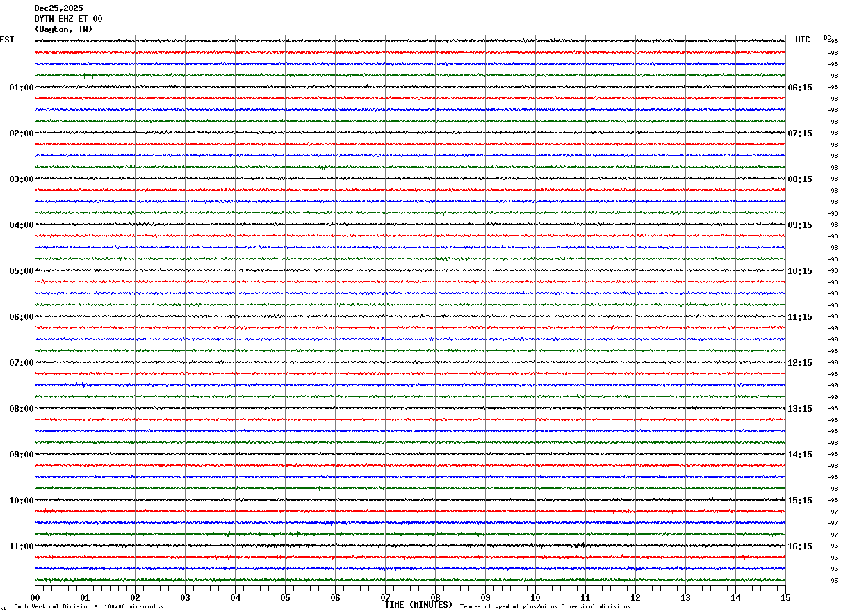Click the 07:15 UTC time label

[x=799, y=133]
